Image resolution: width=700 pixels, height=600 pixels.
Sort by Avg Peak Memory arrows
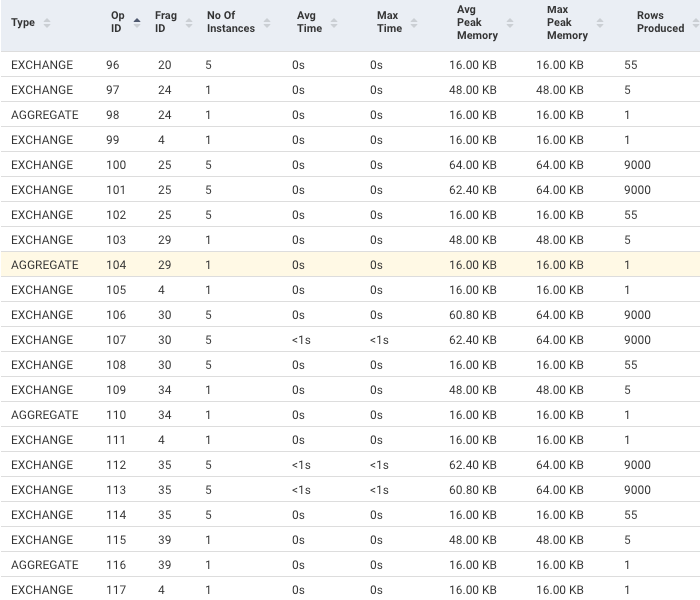[510, 23]
